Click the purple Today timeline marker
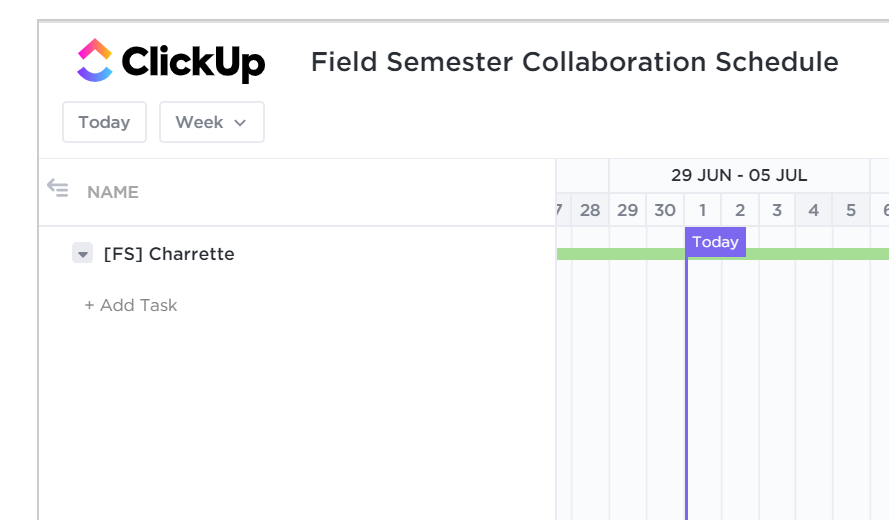The image size is (889, 520). click(x=715, y=242)
